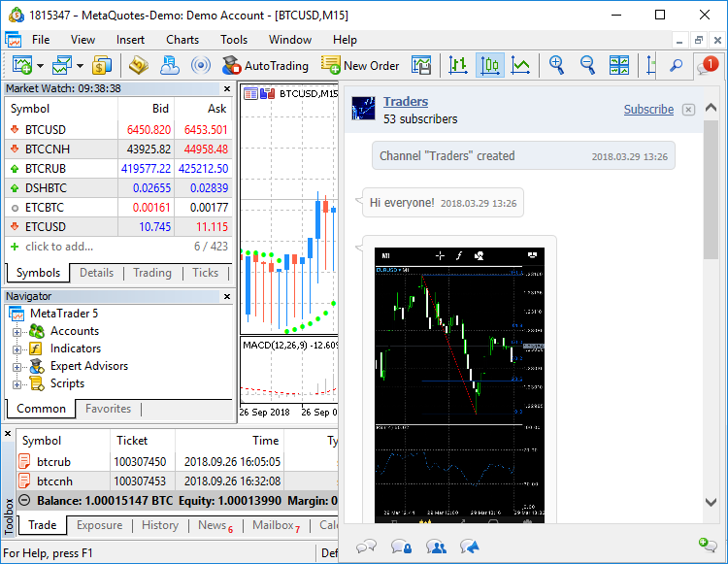Switch chart to line chart mode
Viewport: 728px width, 564px height.
521,65
